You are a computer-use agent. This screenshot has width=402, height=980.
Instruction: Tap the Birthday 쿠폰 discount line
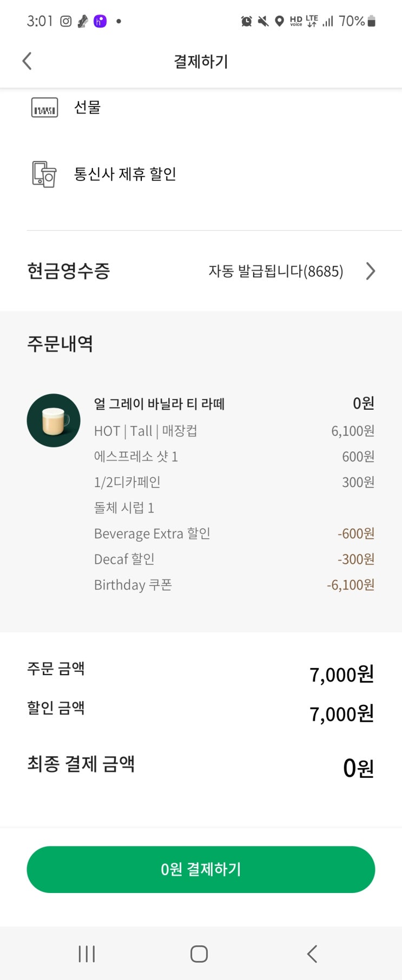(133, 585)
